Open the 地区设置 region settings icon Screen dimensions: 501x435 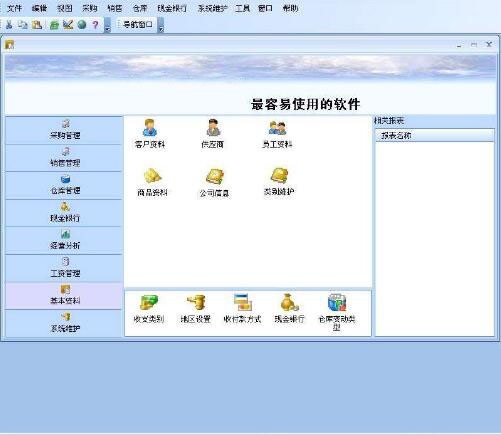pos(196,309)
